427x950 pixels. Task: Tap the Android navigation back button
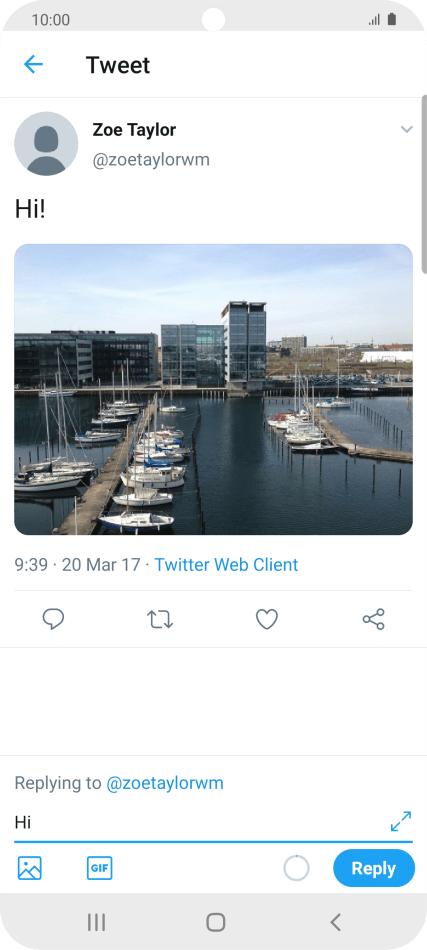point(335,922)
